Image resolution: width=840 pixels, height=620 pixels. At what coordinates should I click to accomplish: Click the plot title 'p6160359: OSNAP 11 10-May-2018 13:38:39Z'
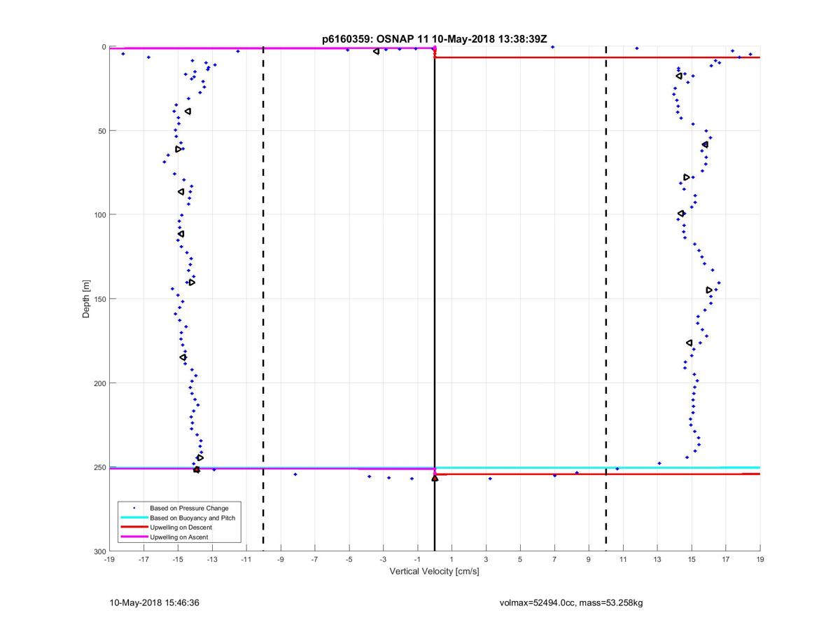[434, 39]
